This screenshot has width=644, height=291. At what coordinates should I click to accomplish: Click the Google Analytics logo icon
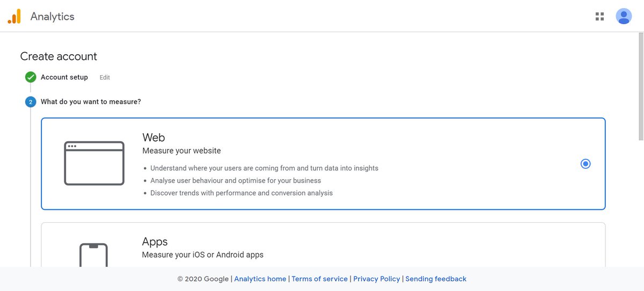tap(14, 17)
